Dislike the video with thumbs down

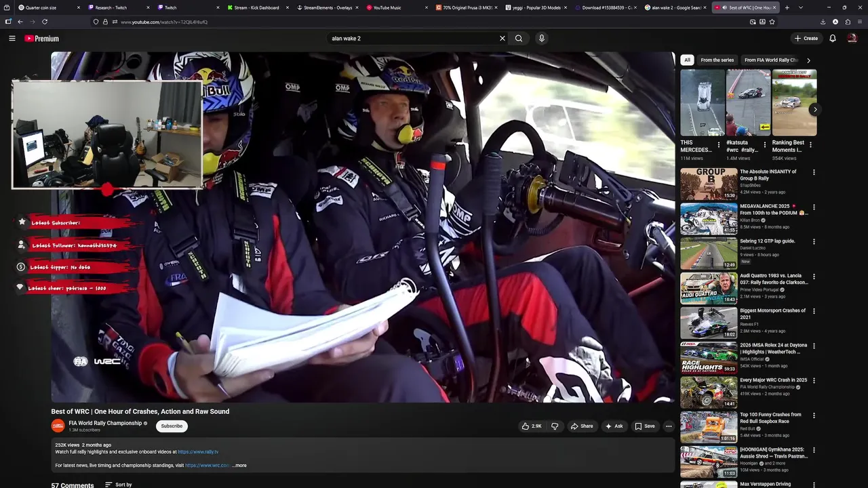555,426
